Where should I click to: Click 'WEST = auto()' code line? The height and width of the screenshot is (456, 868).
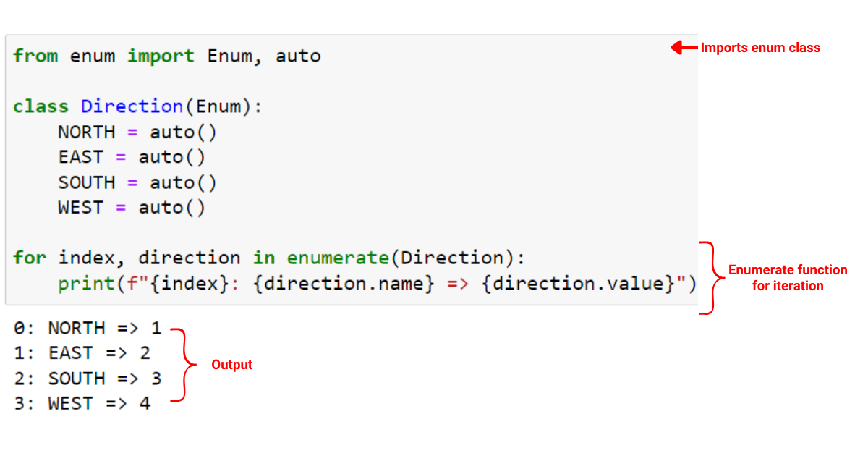point(132,208)
